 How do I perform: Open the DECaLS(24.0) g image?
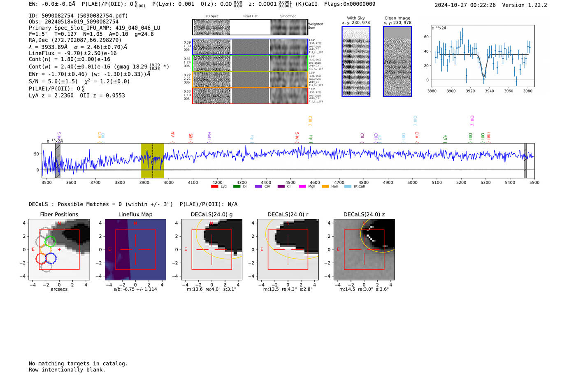[x=212, y=249]
